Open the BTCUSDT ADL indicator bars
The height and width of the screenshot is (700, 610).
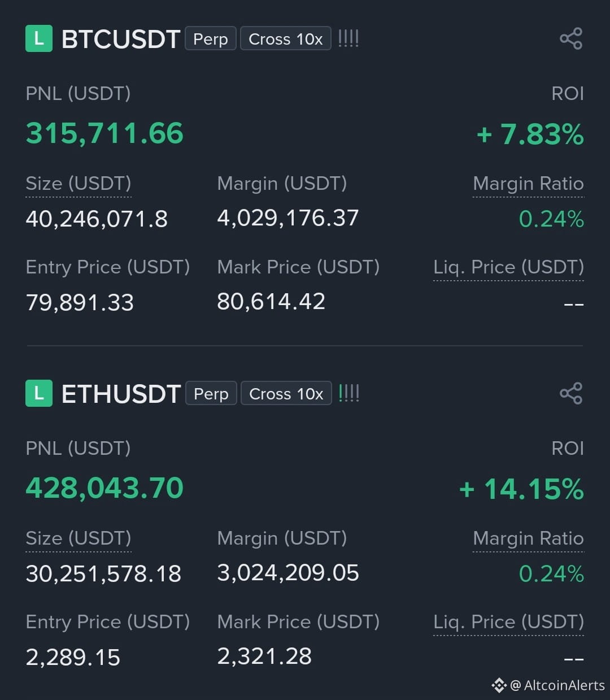(348, 38)
